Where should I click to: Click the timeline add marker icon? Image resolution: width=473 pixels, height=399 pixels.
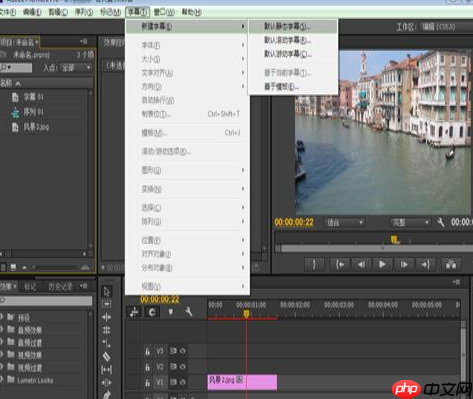click(x=171, y=312)
